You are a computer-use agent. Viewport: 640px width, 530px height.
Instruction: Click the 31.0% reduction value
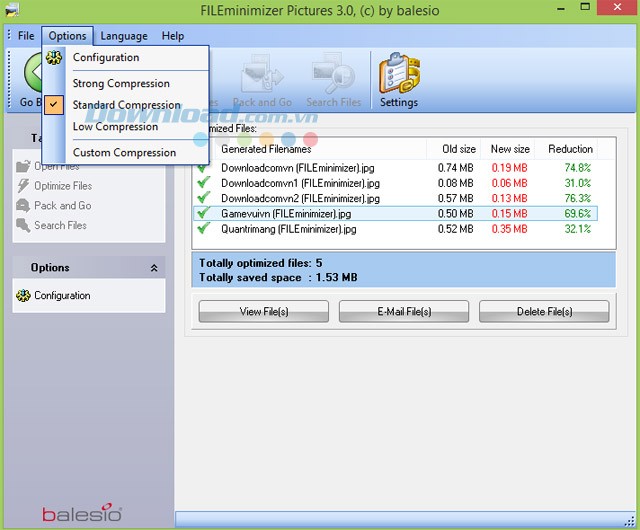(x=578, y=183)
